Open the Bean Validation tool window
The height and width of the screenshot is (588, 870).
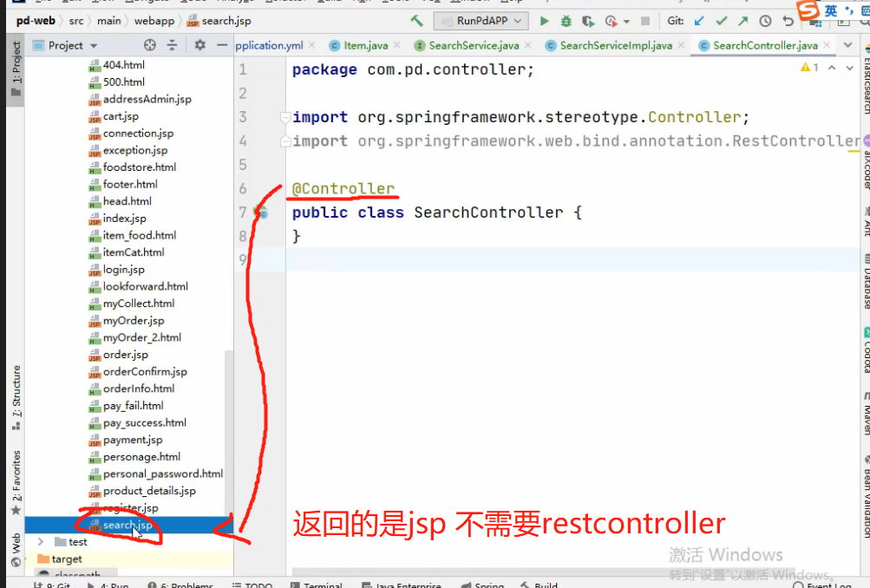pyautogui.click(x=867, y=496)
